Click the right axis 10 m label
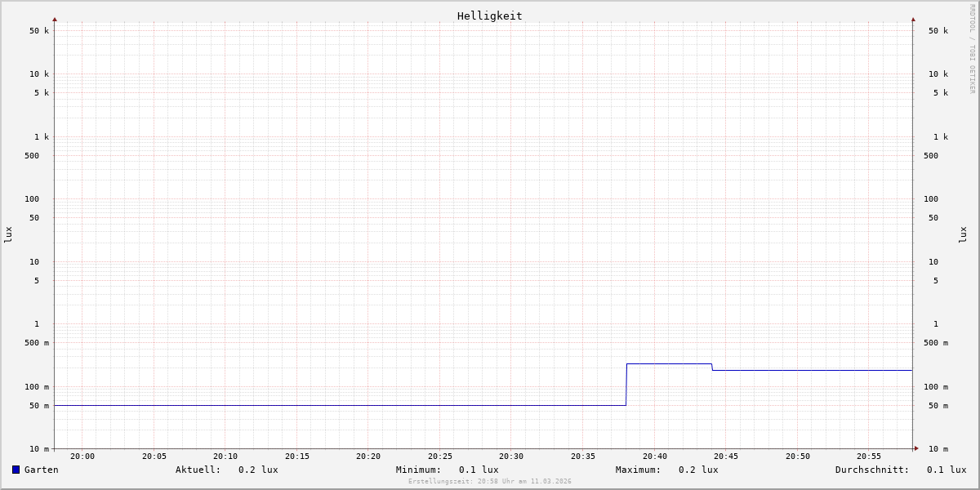Screen dimensions: 980x490 (938, 449)
